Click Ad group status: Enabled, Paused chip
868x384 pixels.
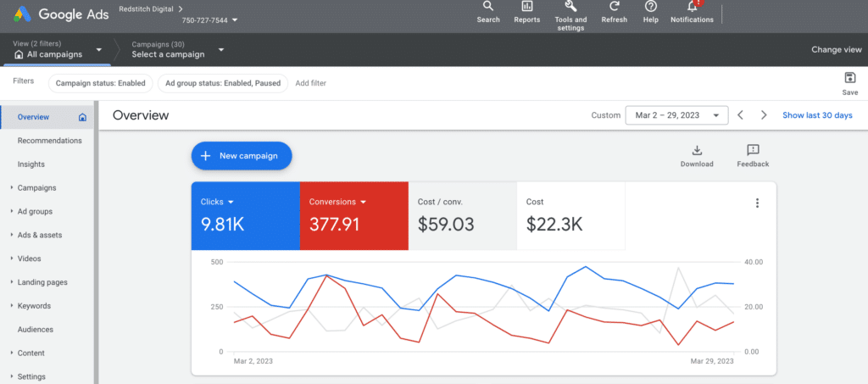tap(223, 83)
